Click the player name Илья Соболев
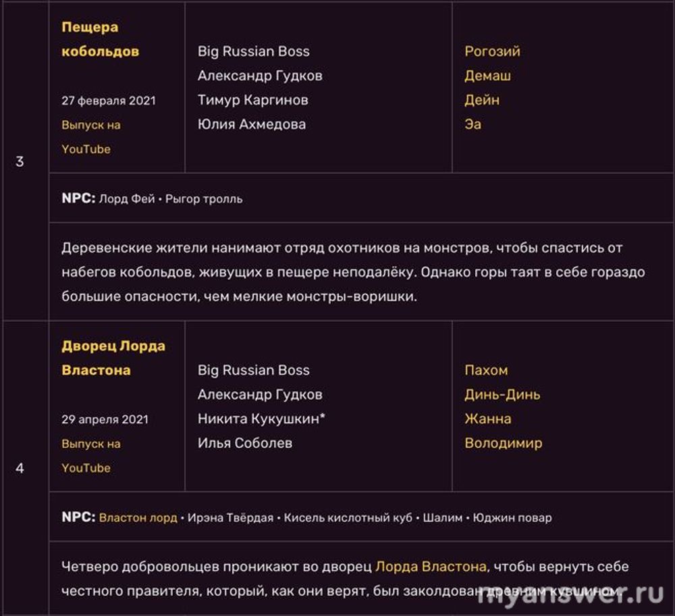This screenshot has width=675, height=616. click(244, 443)
